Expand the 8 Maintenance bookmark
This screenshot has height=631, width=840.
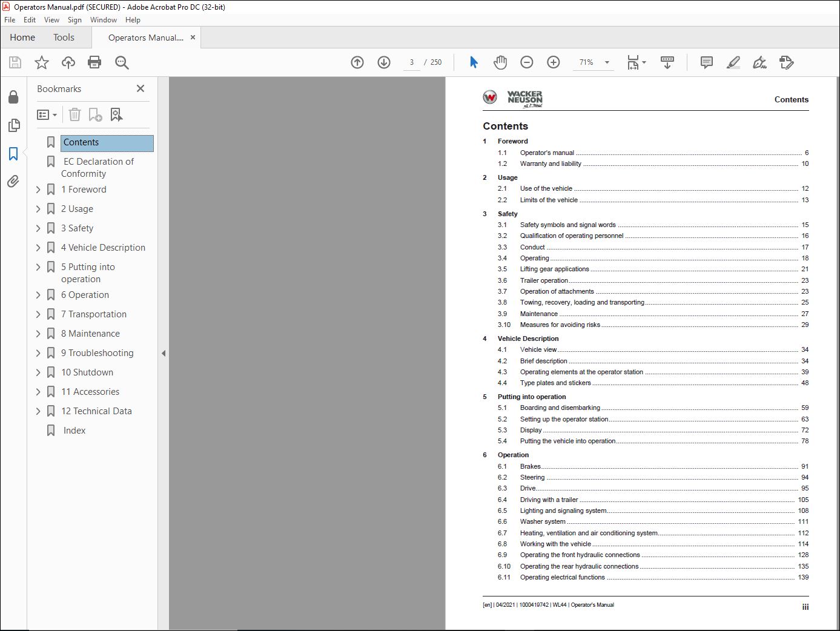(x=38, y=334)
